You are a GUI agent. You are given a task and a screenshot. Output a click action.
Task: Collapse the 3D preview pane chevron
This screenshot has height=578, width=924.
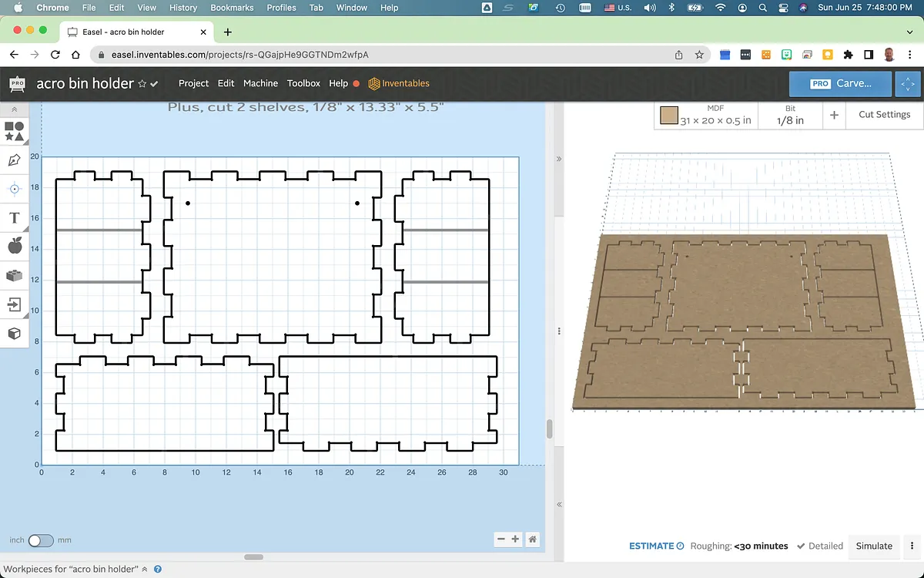(x=559, y=159)
